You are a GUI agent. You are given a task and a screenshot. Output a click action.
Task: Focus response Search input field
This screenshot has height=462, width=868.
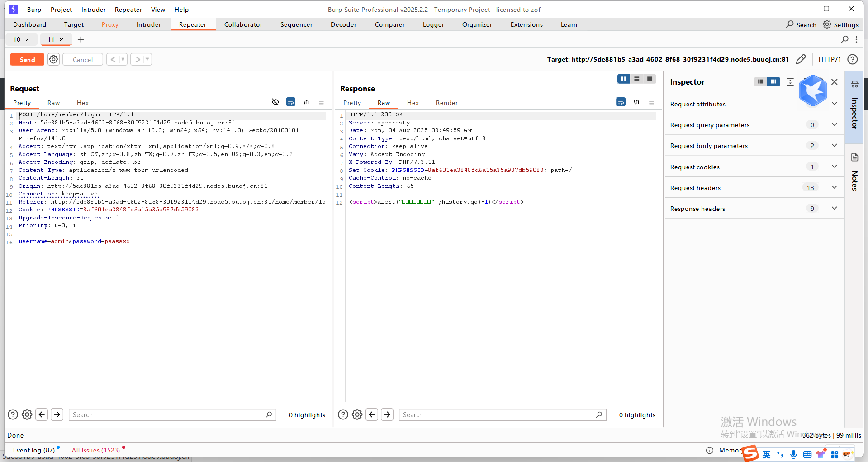(x=503, y=414)
